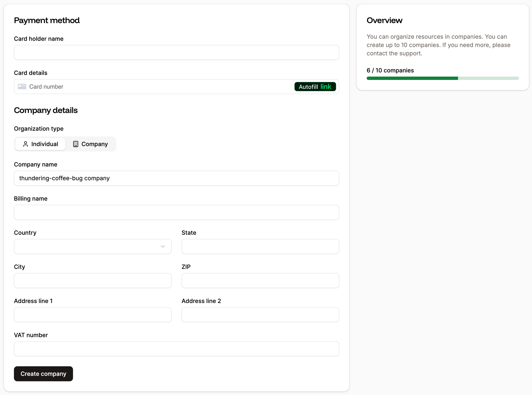Open the Country dropdown
This screenshot has width=532, height=395.
pyautogui.click(x=93, y=246)
